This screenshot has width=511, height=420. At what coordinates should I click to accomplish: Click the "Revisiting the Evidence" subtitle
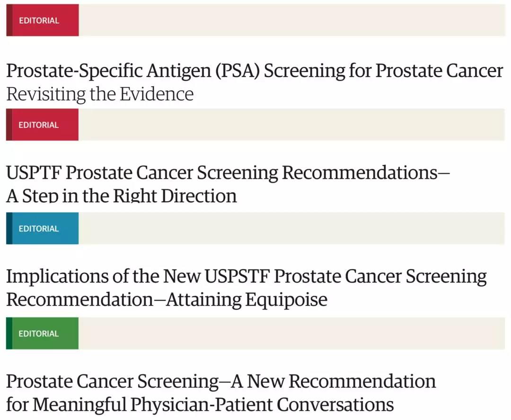pyautogui.click(x=100, y=94)
